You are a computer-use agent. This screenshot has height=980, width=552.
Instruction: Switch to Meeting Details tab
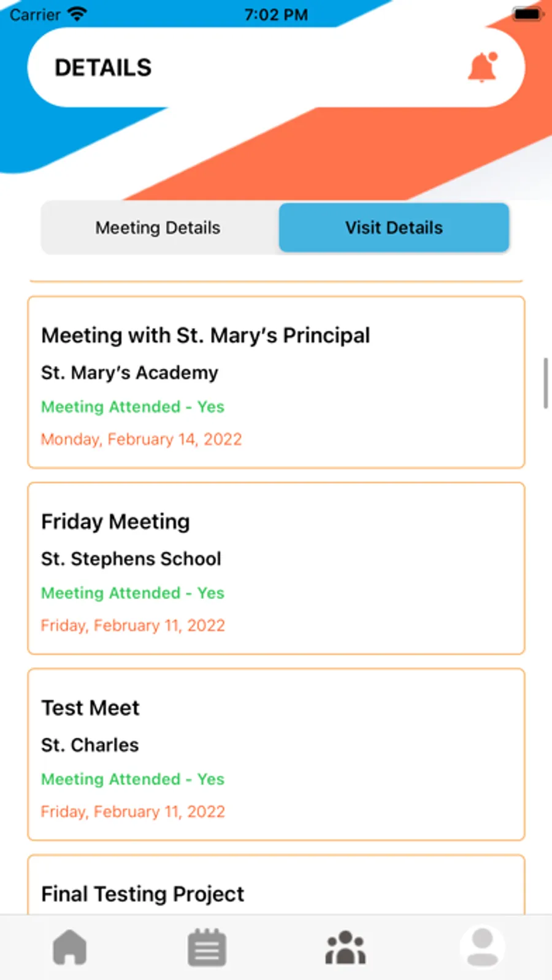pos(158,228)
